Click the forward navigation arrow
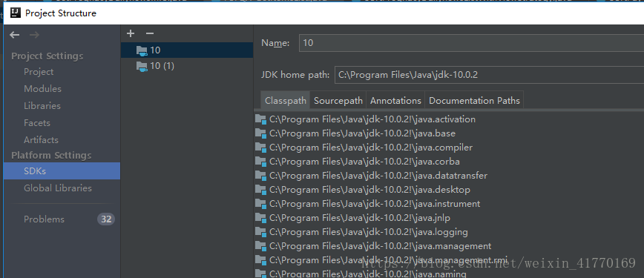Image resolution: width=644 pixels, height=278 pixels. [x=34, y=35]
